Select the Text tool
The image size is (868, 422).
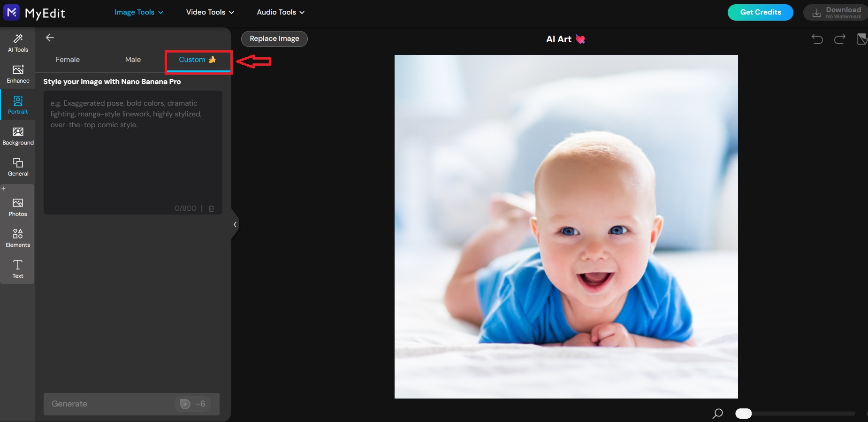[18, 269]
